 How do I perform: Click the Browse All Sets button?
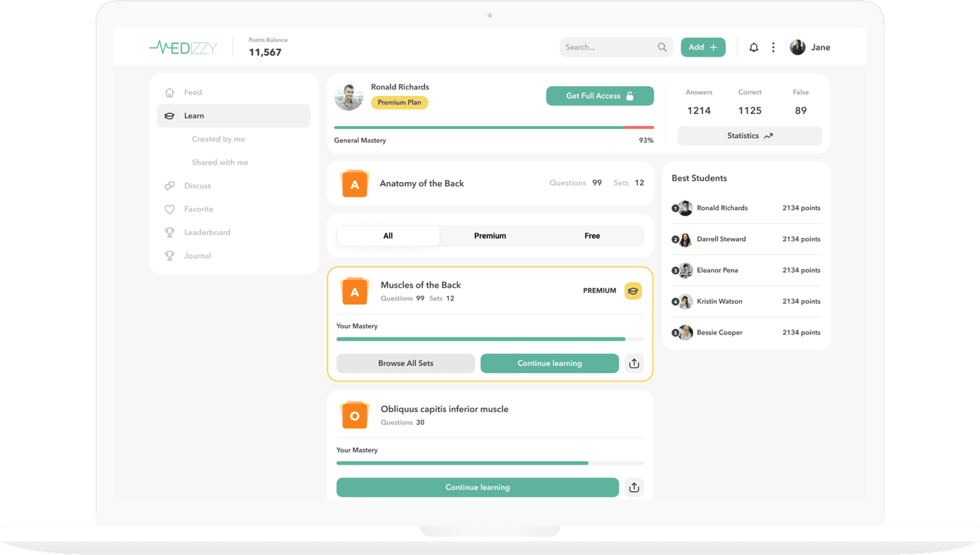point(405,363)
